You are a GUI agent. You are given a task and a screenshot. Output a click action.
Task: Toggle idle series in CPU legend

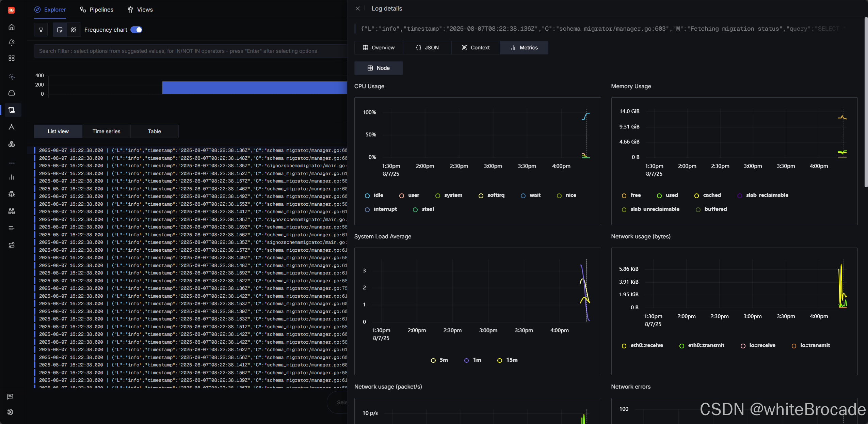[x=374, y=195]
